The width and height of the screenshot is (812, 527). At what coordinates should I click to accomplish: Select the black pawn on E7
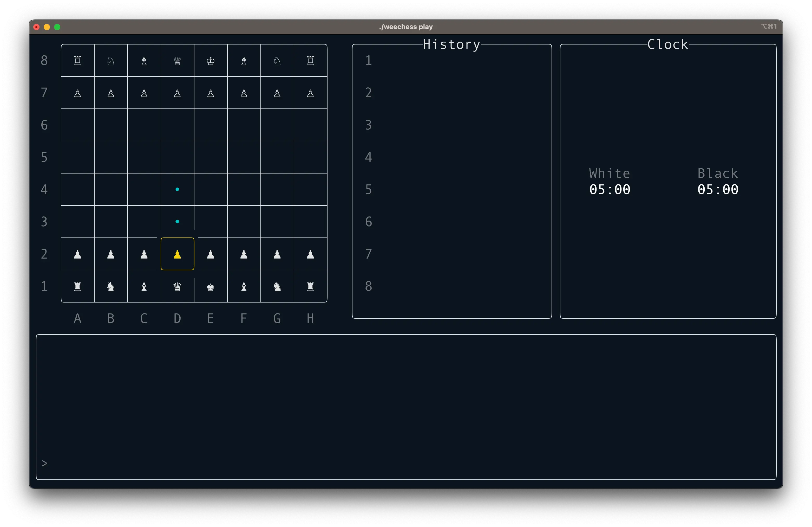pyautogui.click(x=211, y=93)
